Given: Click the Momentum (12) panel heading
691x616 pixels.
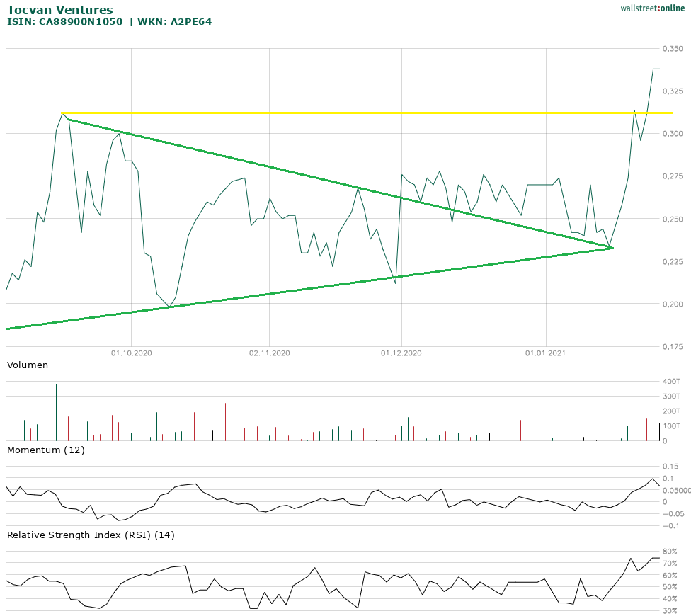Looking at the screenshot, I should click(46, 450).
